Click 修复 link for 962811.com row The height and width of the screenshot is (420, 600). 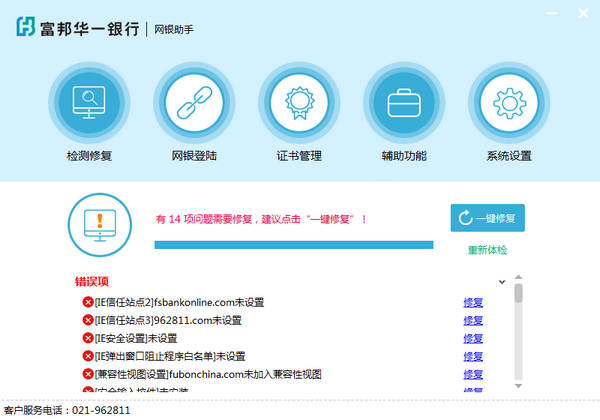[x=473, y=321]
